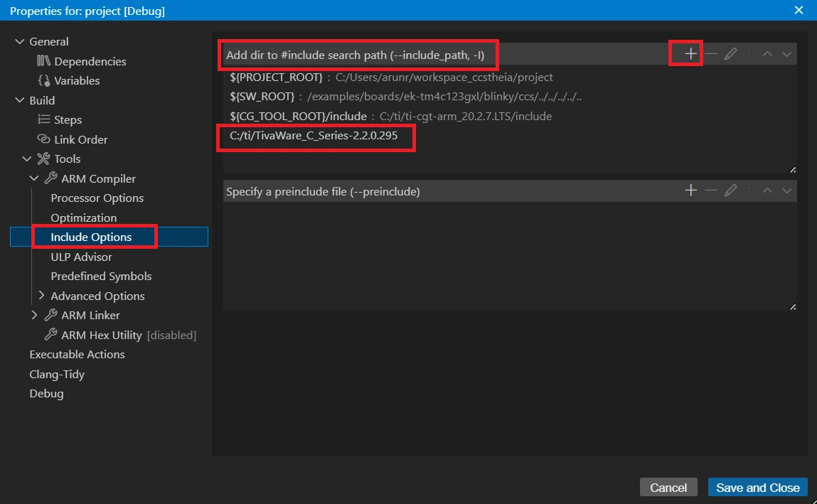The image size is (817, 504).
Task: Close the project Properties dialog
Action: (799, 10)
